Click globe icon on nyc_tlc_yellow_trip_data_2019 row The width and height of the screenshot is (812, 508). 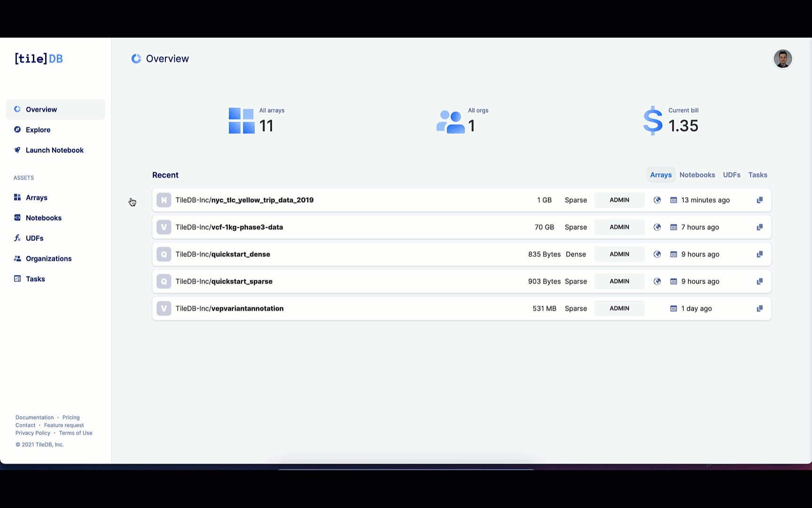[657, 200]
